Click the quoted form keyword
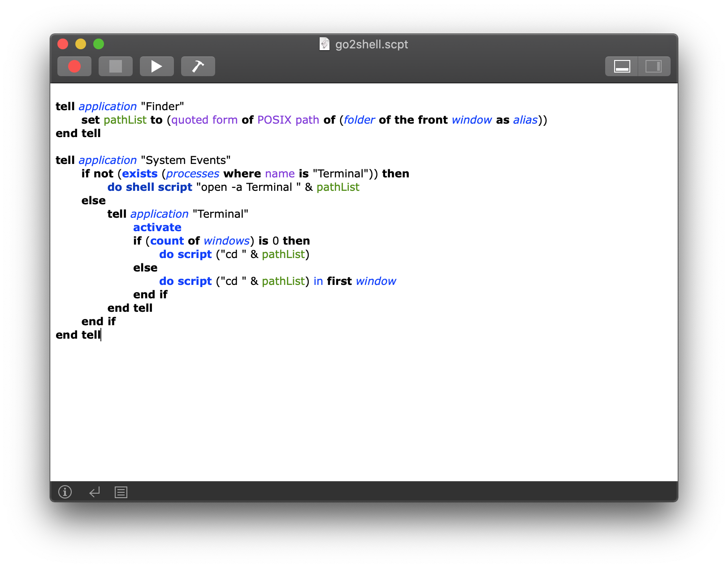This screenshot has height=568, width=728. (204, 120)
